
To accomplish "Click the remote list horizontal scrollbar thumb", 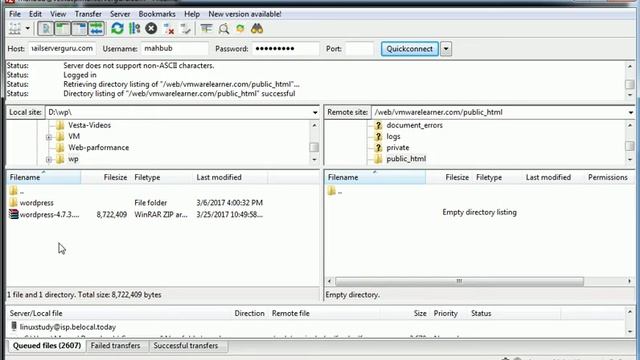I will tap(459, 281).
